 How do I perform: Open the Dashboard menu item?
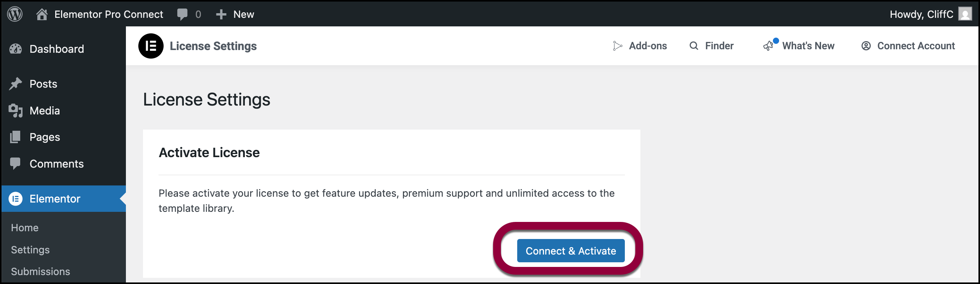57,49
